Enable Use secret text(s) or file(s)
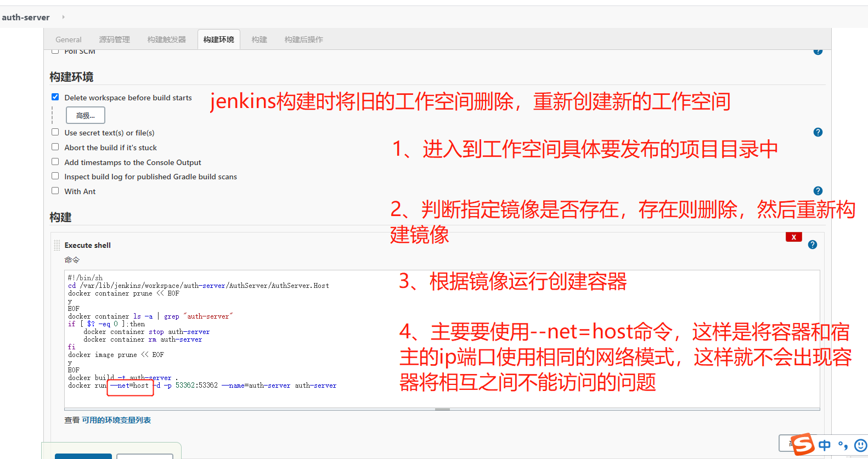The width and height of the screenshot is (868, 459). click(55, 132)
